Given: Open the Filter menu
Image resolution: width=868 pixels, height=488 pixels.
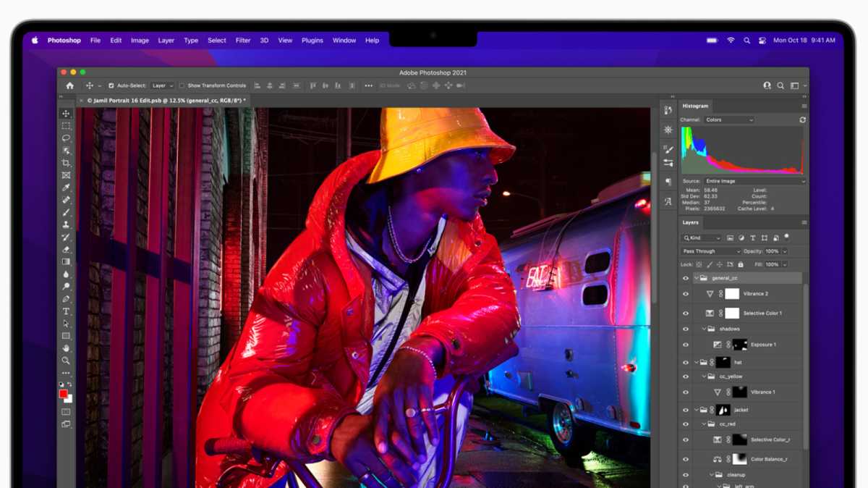Looking at the screenshot, I should (x=242, y=41).
